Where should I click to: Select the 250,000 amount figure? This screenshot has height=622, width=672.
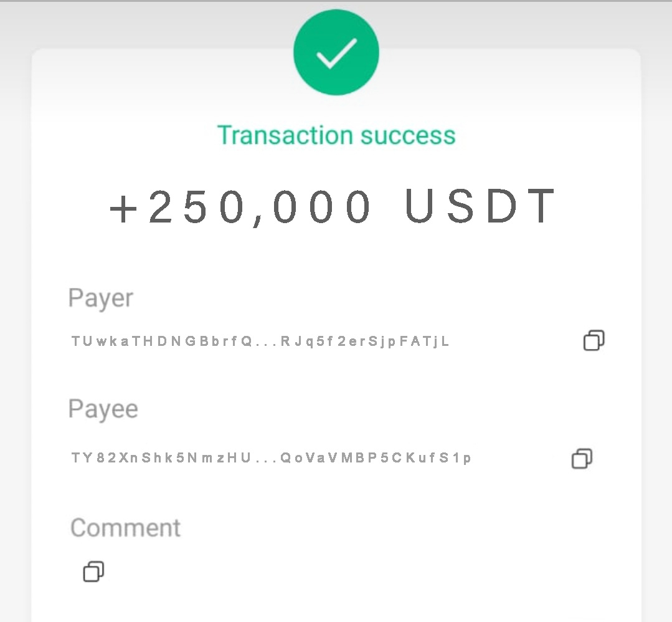point(259,207)
